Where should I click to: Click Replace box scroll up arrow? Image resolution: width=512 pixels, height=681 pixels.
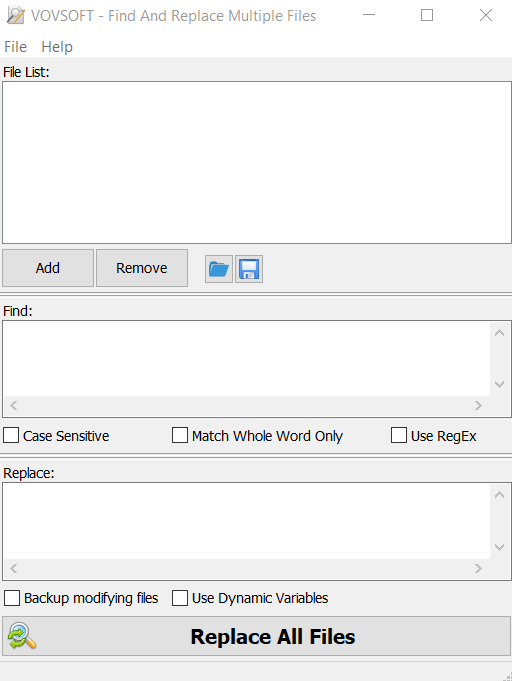[499, 495]
